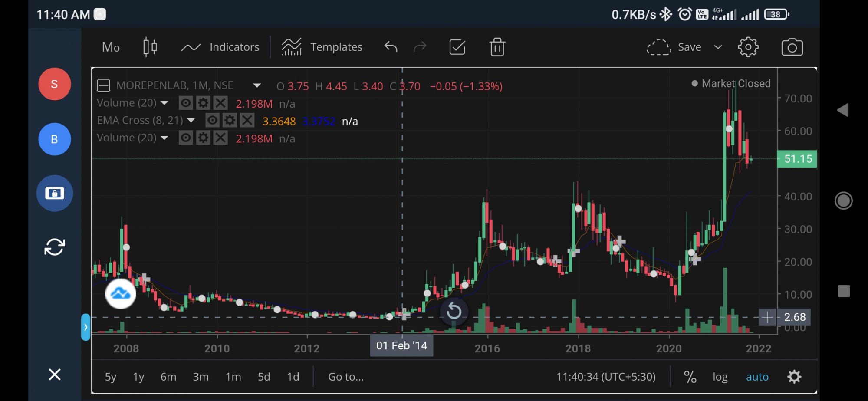Tap the Android home circle button
The width and height of the screenshot is (868, 401).
point(844,200)
